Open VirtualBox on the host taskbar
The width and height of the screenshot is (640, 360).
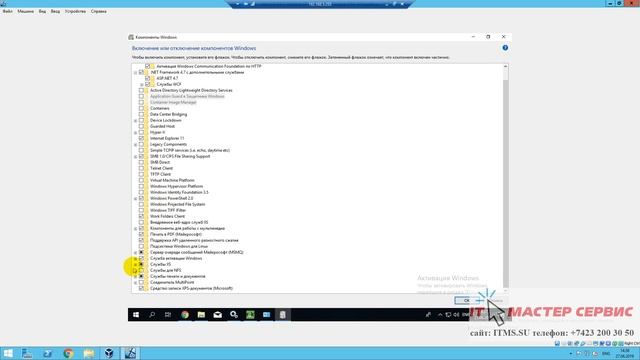(x=109, y=353)
